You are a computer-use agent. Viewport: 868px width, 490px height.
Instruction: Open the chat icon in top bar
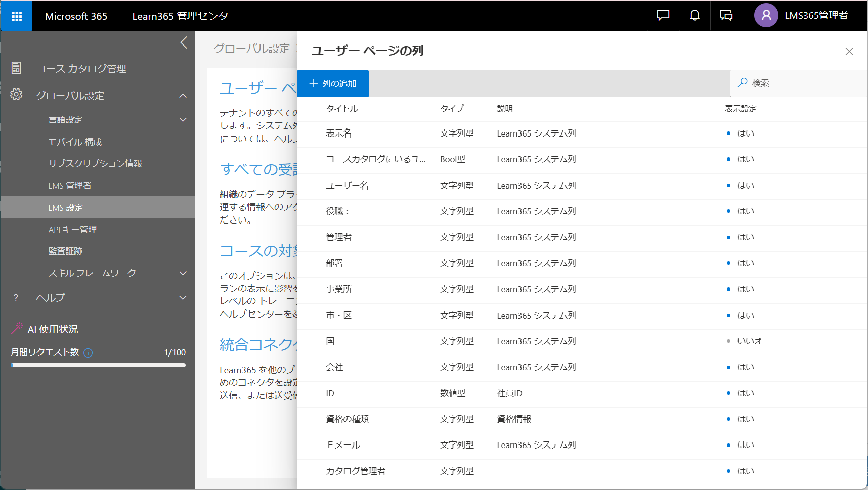click(x=662, y=15)
